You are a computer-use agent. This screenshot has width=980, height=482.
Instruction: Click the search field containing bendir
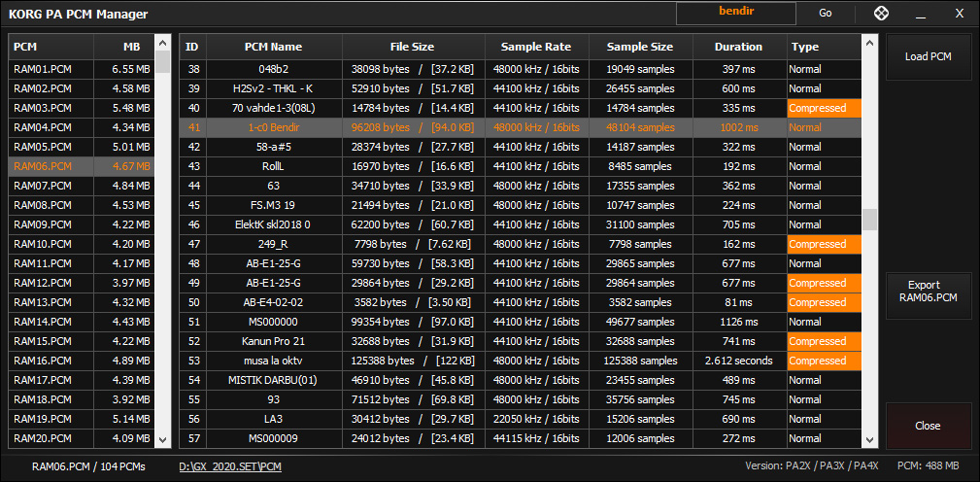735,14
